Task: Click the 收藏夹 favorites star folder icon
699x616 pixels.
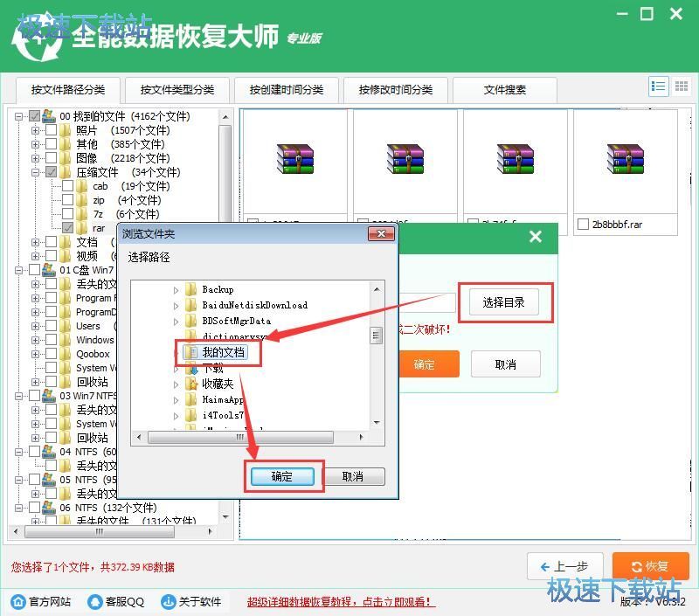Action: (191, 384)
